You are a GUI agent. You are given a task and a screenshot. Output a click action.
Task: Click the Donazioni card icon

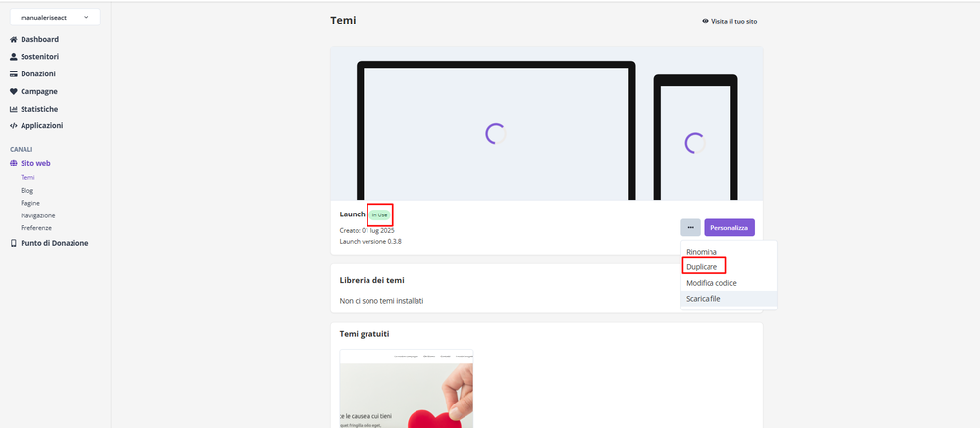[14, 74]
